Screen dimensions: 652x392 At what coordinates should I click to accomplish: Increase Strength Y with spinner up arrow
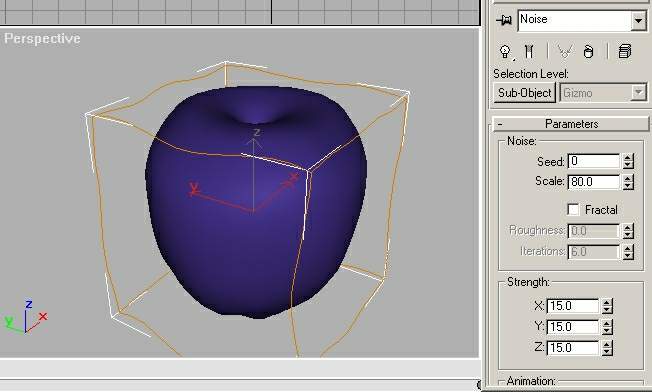click(608, 323)
